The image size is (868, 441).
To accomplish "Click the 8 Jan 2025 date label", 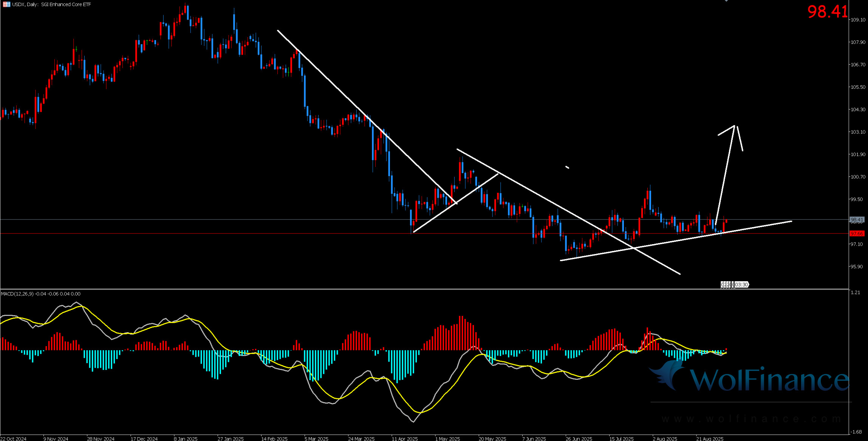I will point(186,439).
